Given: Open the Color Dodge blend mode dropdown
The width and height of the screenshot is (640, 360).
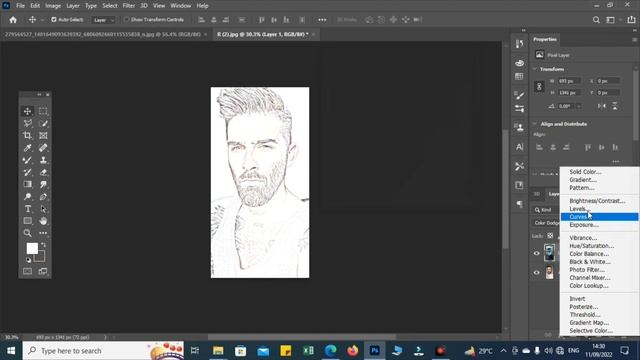Looking at the screenshot, I should 546,223.
